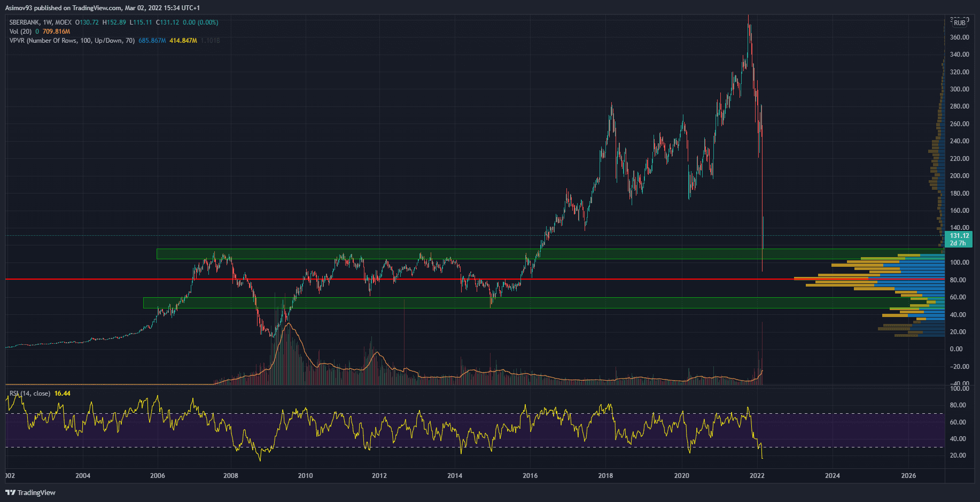The image size is (980, 502).
Task: Click the 2008 label on time axis
Action: point(230,475)
